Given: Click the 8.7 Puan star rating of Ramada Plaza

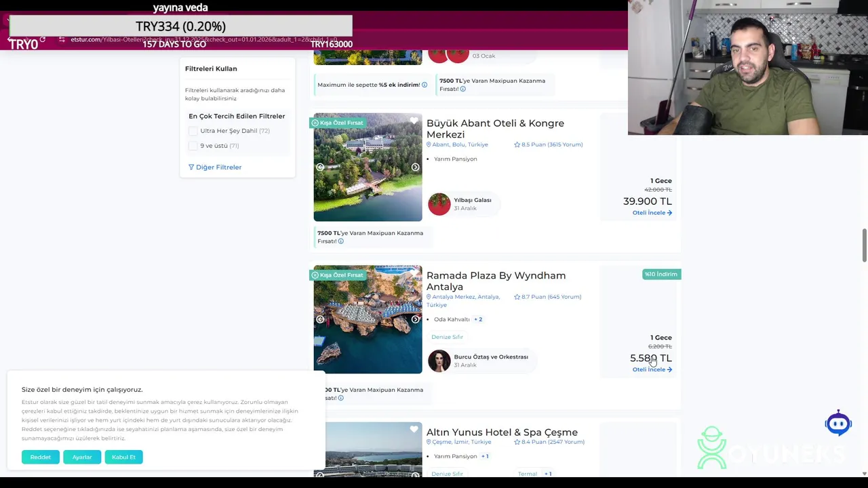Looking at the screenshot, I should 547,297.
